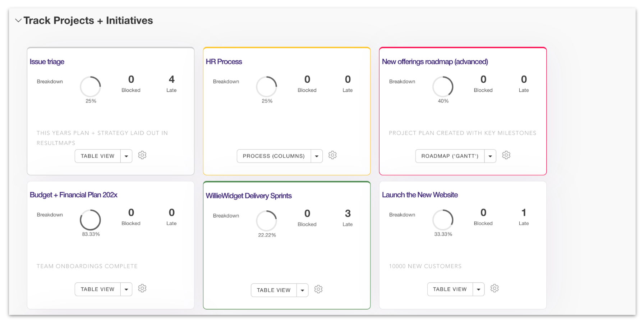Open dropdown arrow beside Roadmap ('Gantt')
Viewport: 644px width, 325px height.
(490, 156)
